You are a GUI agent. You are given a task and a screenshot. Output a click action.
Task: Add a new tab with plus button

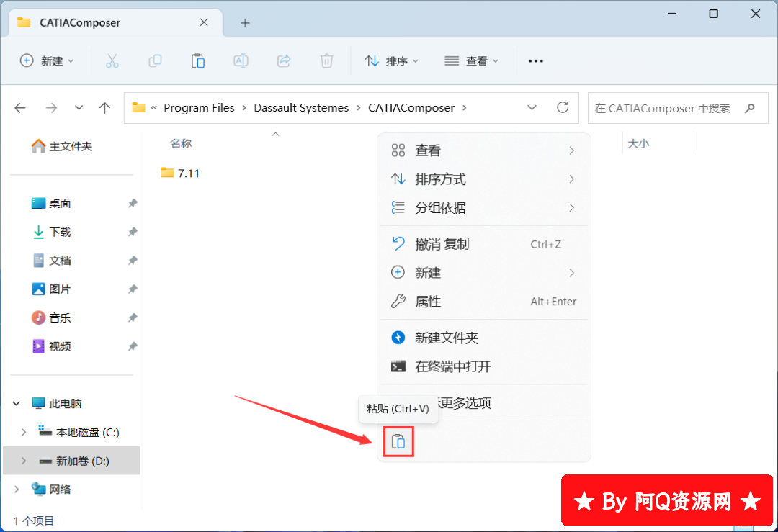click(x=245, y=23)
